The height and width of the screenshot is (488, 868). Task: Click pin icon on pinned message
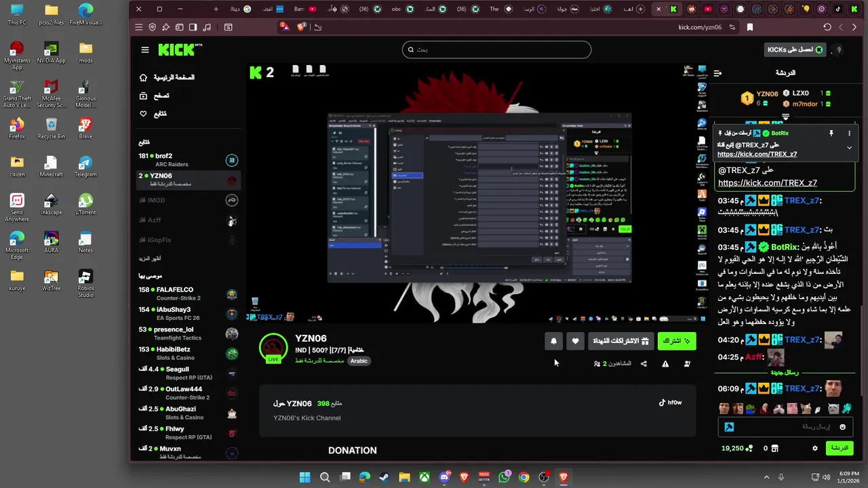831,134
